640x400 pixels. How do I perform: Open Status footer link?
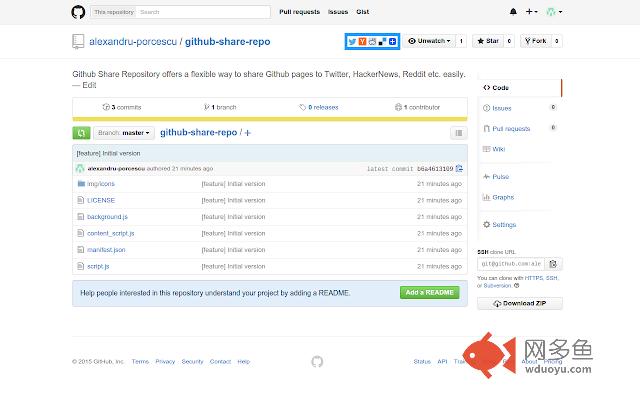(422, 362)
